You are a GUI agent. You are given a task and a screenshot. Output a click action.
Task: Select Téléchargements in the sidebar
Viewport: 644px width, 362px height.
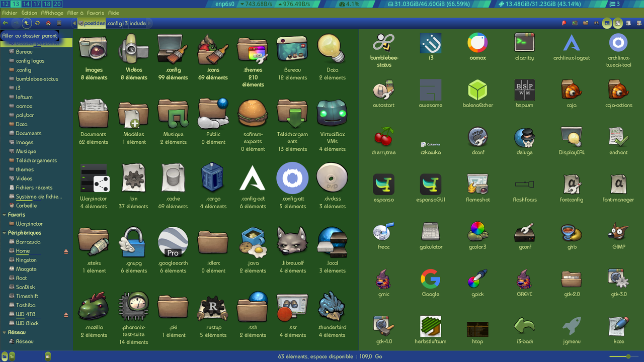point(36,160)
